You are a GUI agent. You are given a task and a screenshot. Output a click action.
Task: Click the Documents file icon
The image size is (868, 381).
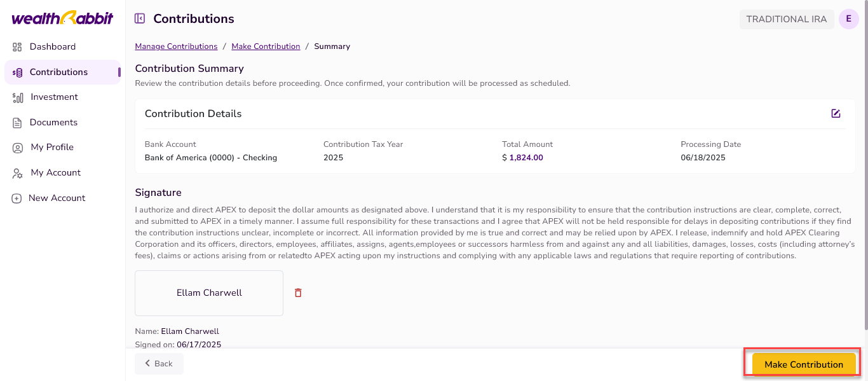coord(17,123)
